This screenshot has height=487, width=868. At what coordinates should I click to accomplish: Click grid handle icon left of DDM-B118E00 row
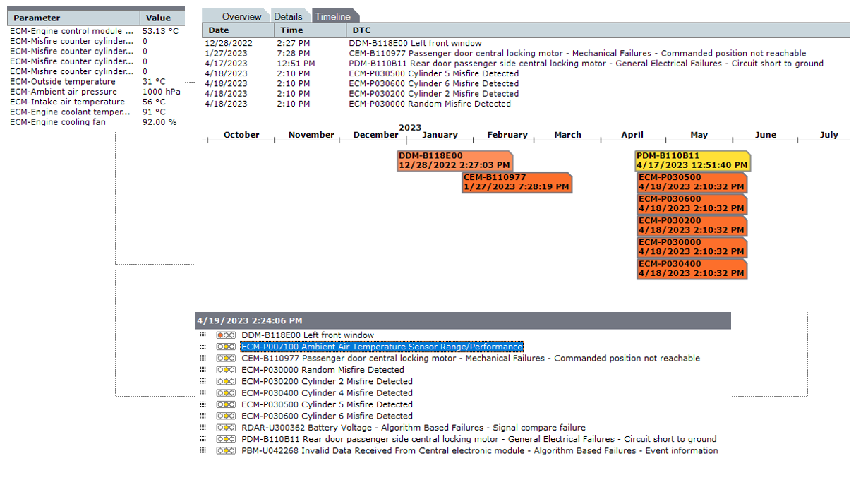click(x=203, y=335)
